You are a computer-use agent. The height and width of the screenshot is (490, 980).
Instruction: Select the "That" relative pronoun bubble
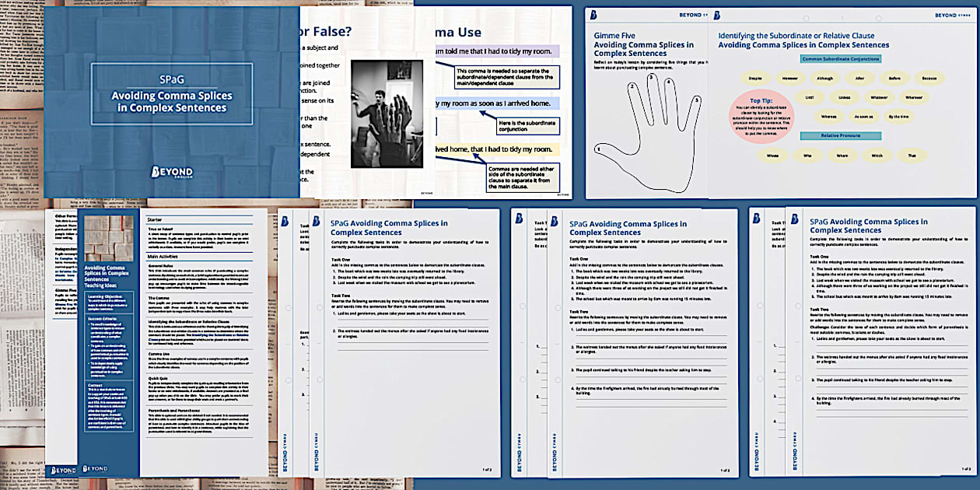912,156
